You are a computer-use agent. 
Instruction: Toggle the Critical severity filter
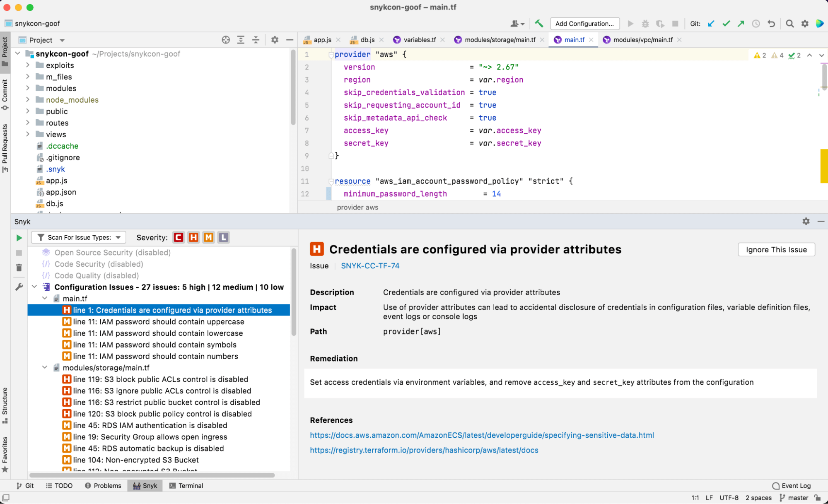click(179, 237)
